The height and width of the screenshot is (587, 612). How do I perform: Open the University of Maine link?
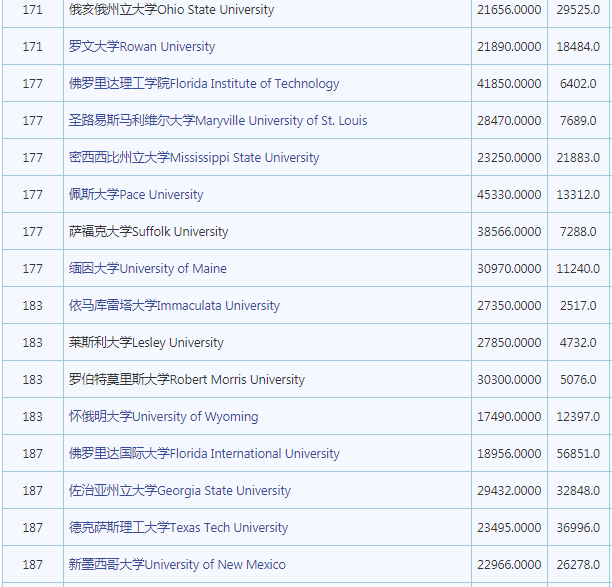(x=148, y=269)
